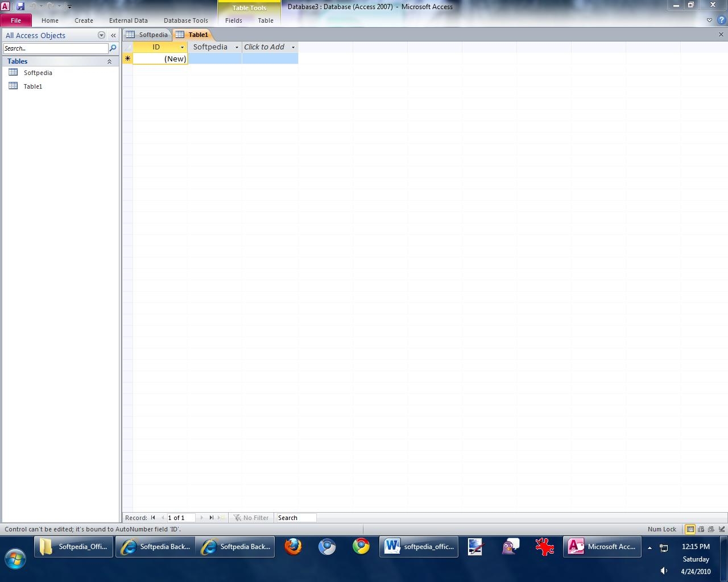Click the Num Lock status bar indicator
Screen dimensions: 728x582
click(662, 529)
